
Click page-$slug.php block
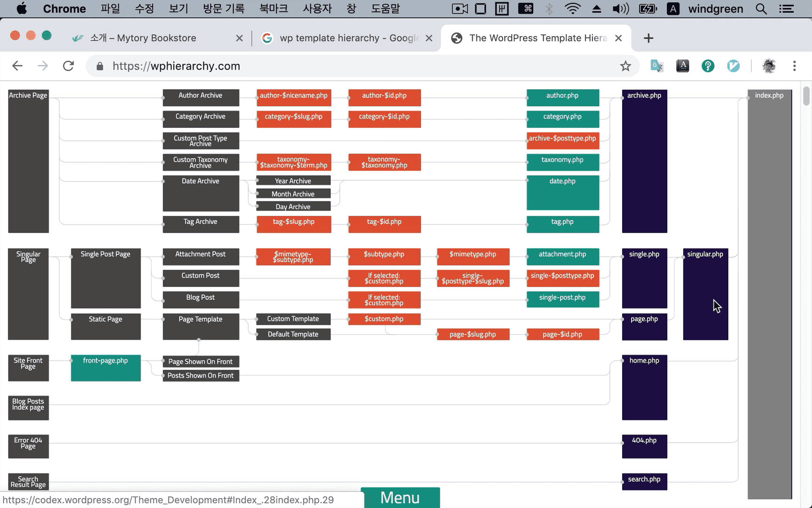click(x=473, y=334)
